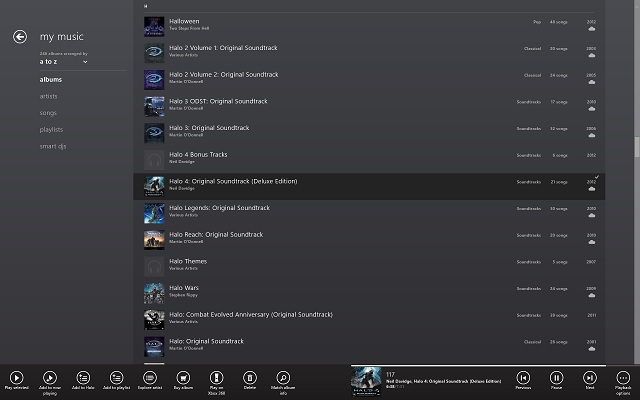Click cloud icon on Halo: Original Soundtrack row
Screen dimensions: 640x400
pos(591,349)
